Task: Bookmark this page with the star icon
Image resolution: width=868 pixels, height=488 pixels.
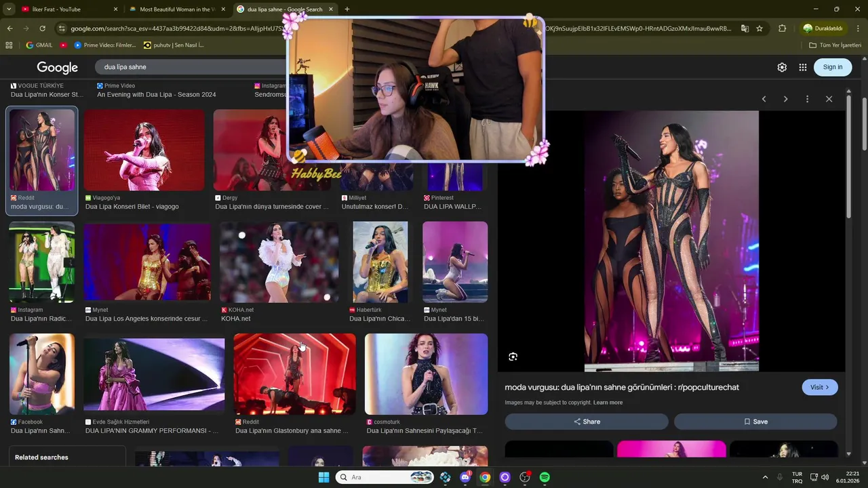Action: (759, 28)
